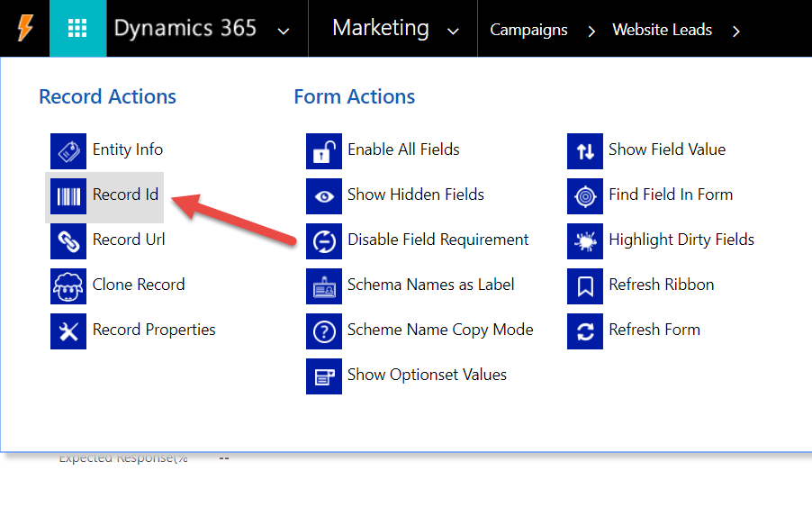Toggle Schema Names as Label
Viewport: 812px width, 516px height.
[430, 285]
